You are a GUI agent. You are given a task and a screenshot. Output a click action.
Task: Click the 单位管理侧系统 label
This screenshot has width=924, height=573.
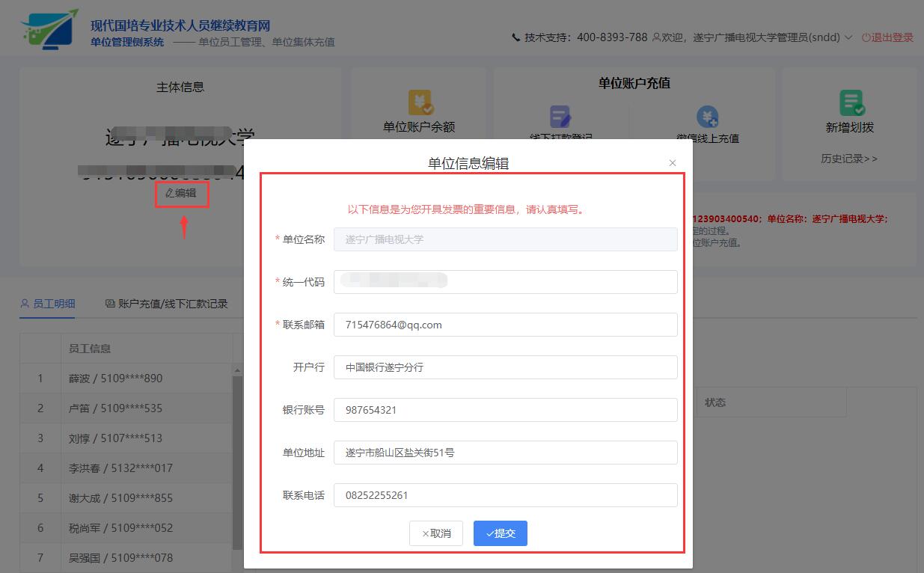127,42
